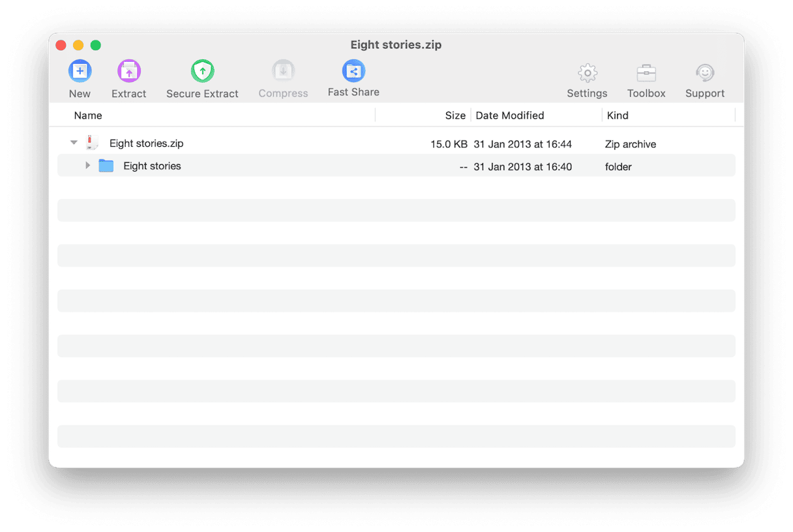The height and width of the screenshot is (532, 793).
Task: Select the Eight stories.zip row name
Action: (x=147, y=143)
